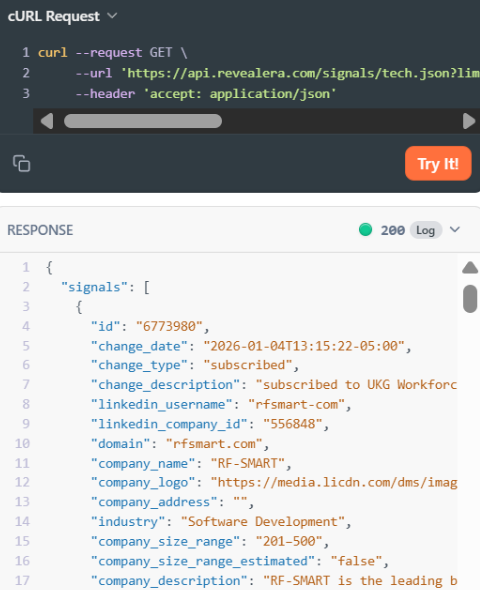Copy the cURL request to clipboard
This screenshot has width=480, height=590.
click(21, 163)
